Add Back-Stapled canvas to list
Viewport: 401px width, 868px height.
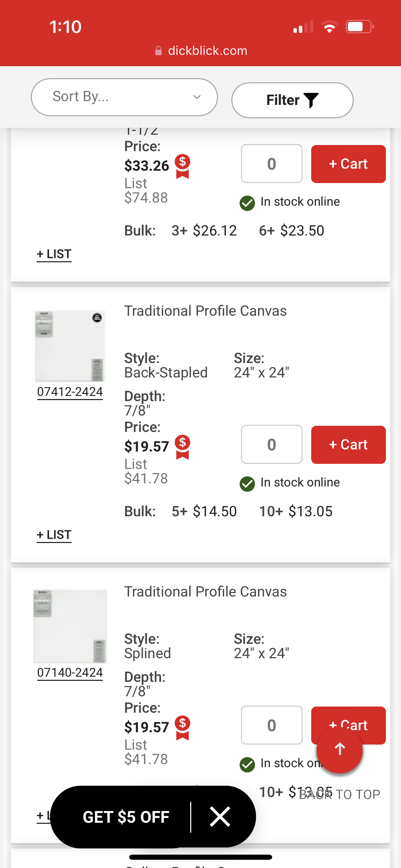click(54, 535)
